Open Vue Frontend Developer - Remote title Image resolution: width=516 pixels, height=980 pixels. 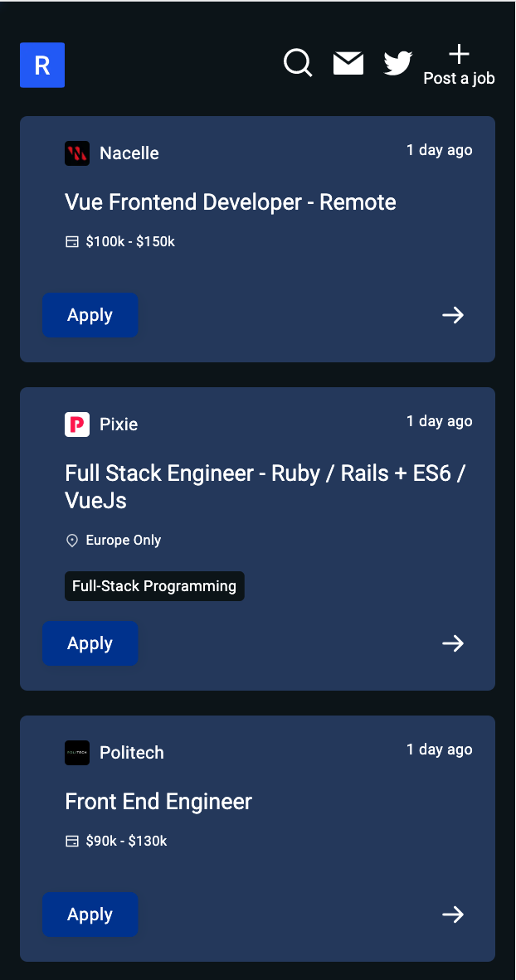(x=230, y=202)
